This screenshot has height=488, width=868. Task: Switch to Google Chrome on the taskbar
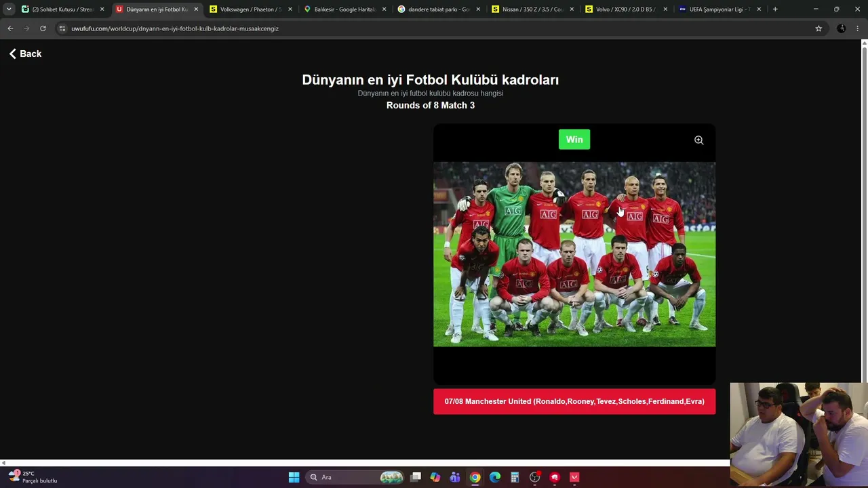pos(475,477)
